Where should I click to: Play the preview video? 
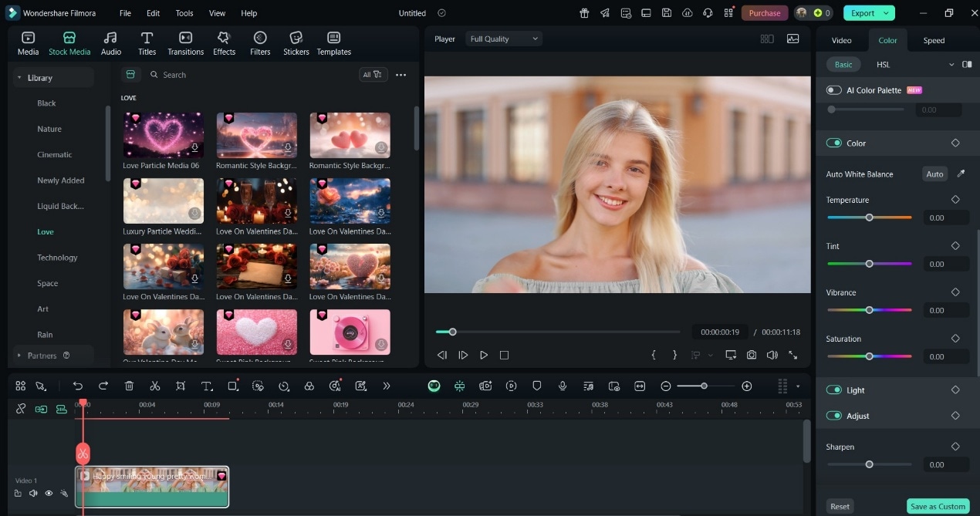coord(484,355)
